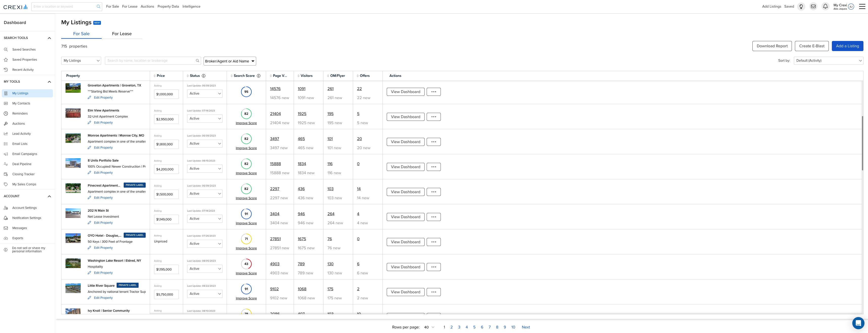Open the messages envelope icon in top bar
Viewport: 868px width, 333px height.
click(813, 6)
